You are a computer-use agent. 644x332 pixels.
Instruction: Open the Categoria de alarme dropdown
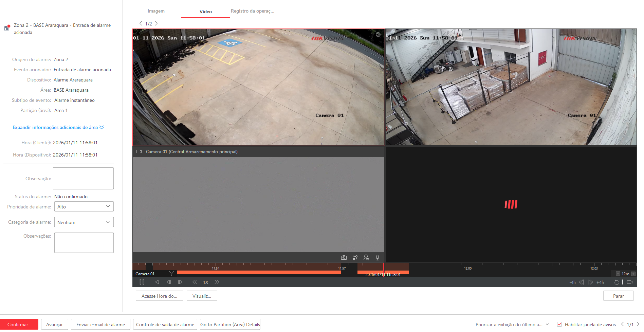[x=84, y=222]
